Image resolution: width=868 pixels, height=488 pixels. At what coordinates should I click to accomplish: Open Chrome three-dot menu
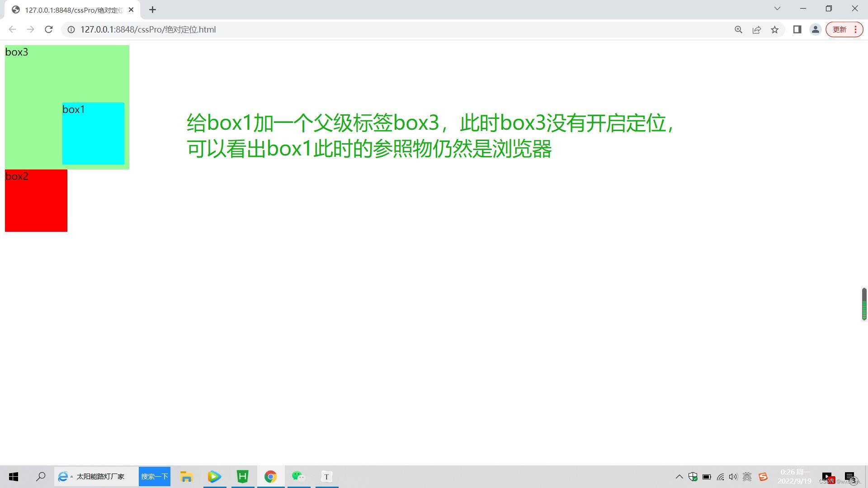coord(856,29)
